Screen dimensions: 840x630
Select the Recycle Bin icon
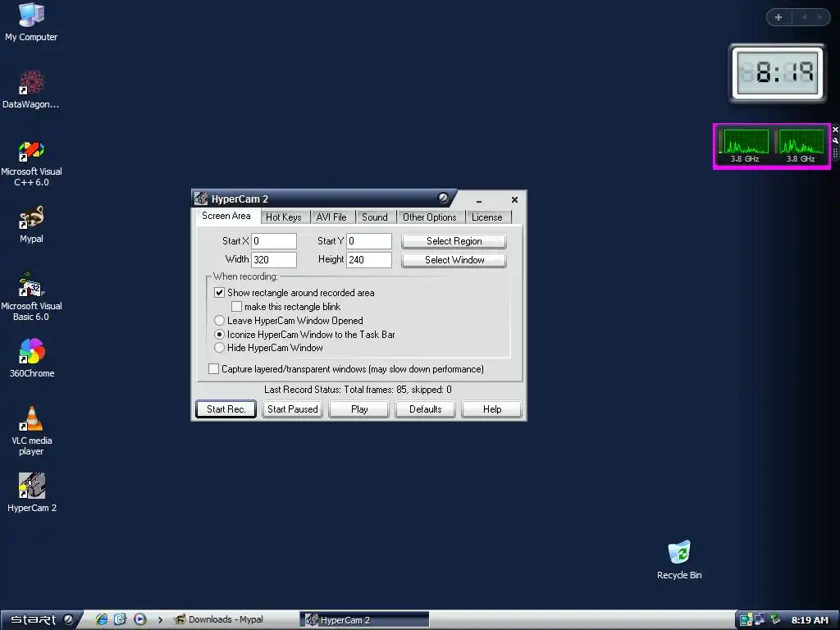coord(679,559)
